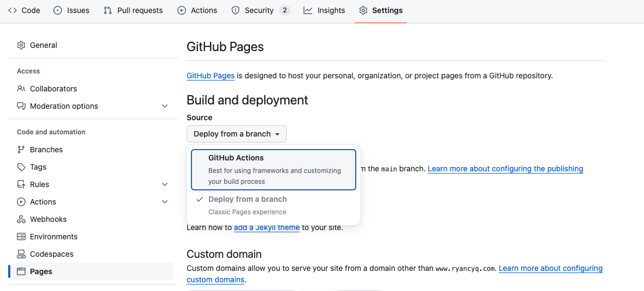View the Insights tab
This screenshot has width=644, height=291.
click(325, 11)
